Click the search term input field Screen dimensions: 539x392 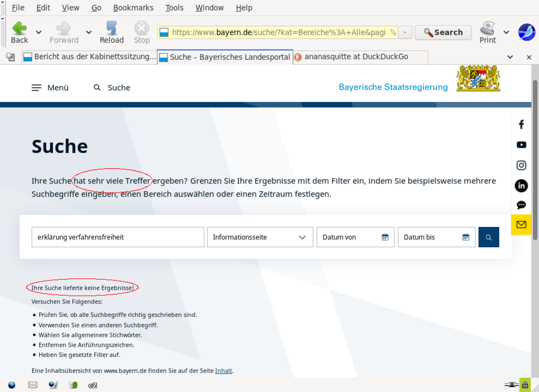(118, 237)
